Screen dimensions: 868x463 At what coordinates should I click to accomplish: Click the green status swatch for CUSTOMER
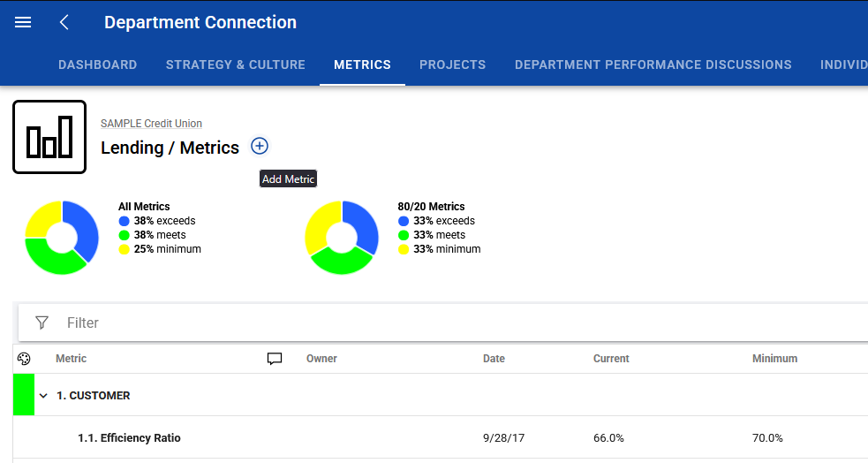24,394
